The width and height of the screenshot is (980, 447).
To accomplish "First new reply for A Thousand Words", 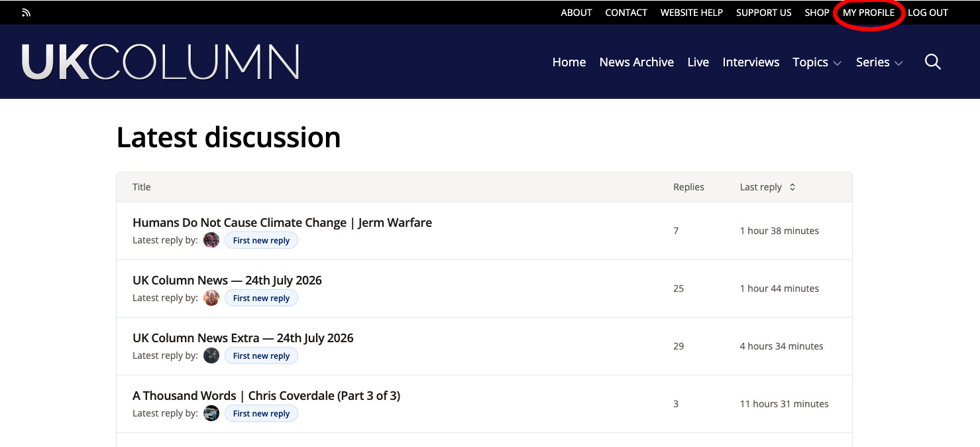I will 261,414.
